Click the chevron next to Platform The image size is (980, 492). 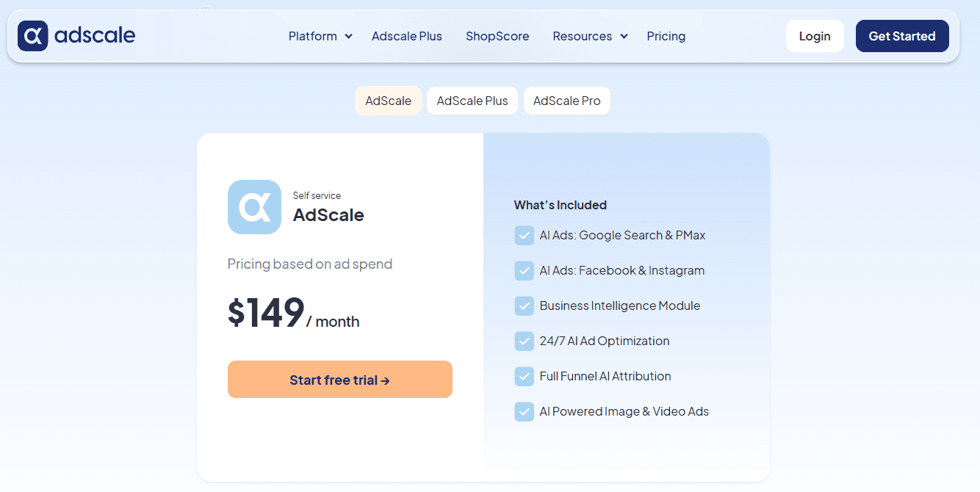(348, 36)
